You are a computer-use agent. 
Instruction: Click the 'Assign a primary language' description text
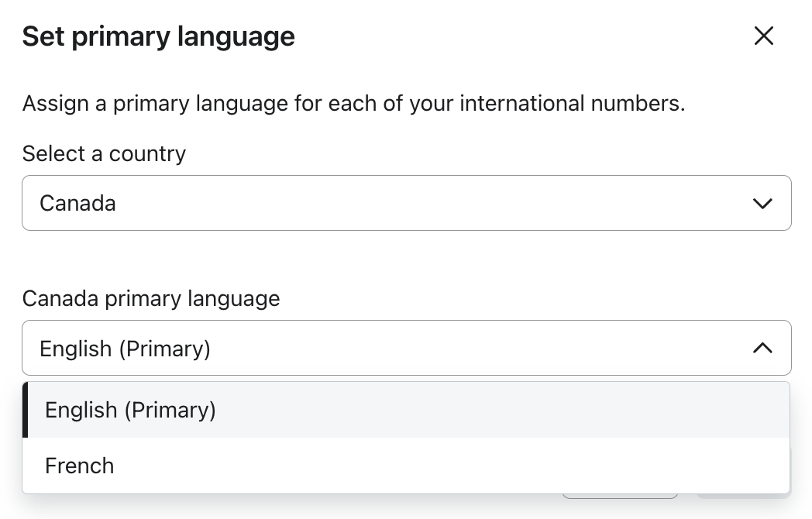tap(232, 103)
